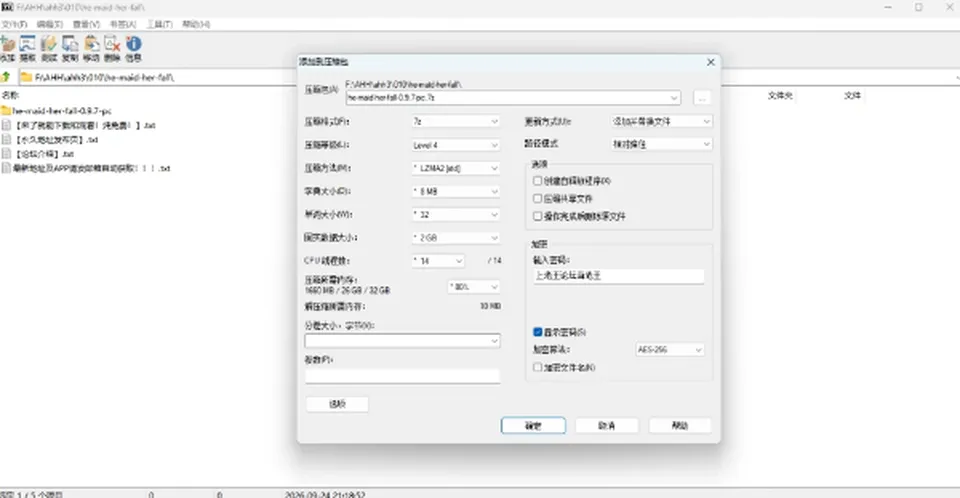This screenshot has width=960, height=498.
Task: Click the Cancel (取消) button in dialog
Action: coord(607,426)
